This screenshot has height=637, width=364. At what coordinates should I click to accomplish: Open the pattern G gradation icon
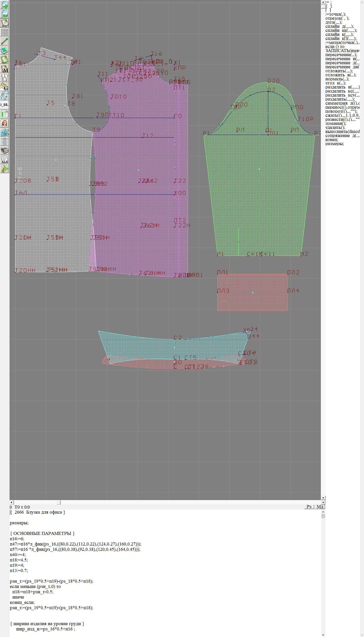[x=5, y=87]
